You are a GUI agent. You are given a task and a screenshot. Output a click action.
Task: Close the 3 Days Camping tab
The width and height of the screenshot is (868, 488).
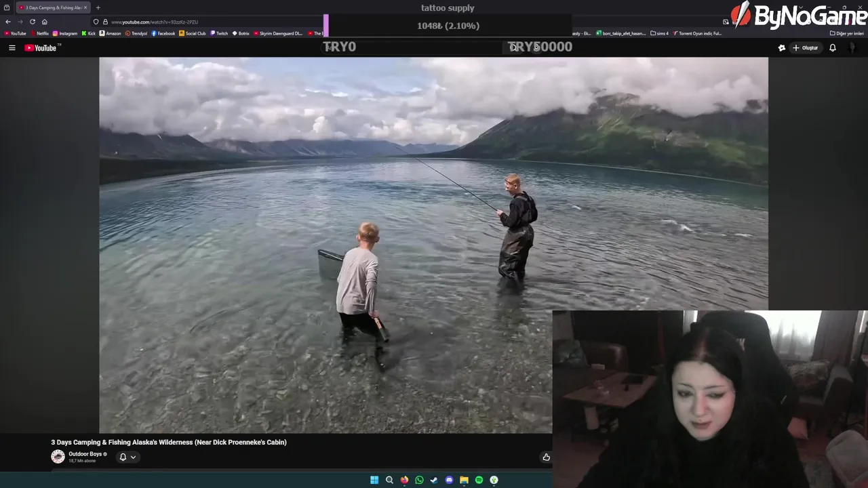(85, 7)
